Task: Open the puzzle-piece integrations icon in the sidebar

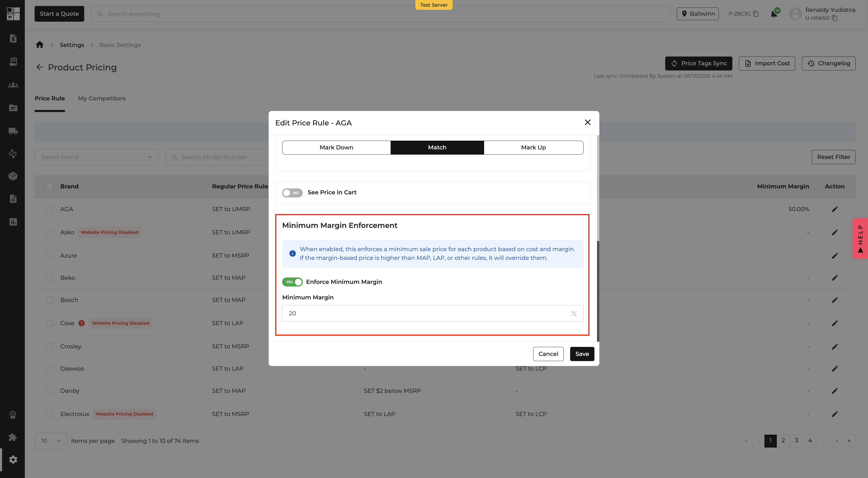Action: (13, 437)
